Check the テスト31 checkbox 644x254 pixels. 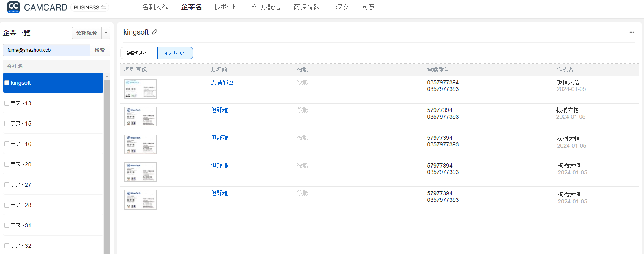coord(7,225)
